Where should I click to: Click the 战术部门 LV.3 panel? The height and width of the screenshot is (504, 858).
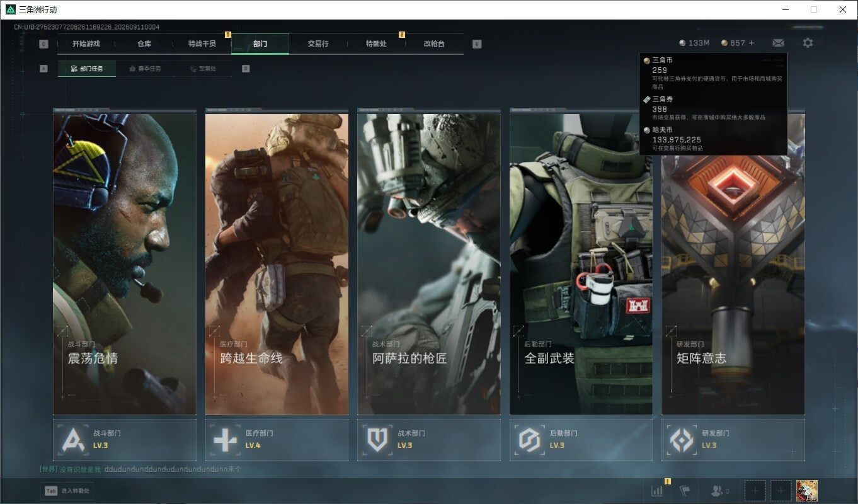pyautogui.click(x=429, y=440)
